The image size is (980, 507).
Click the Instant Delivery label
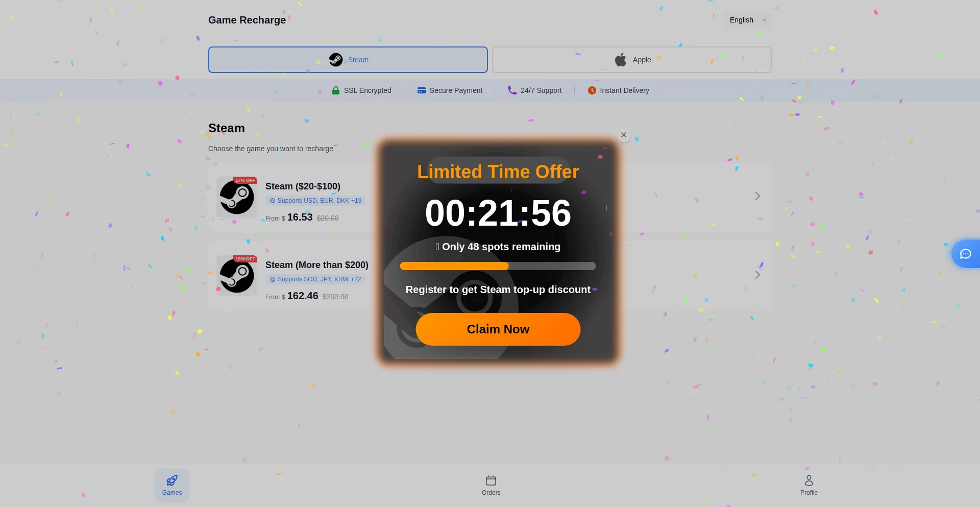tap(625, 90)
